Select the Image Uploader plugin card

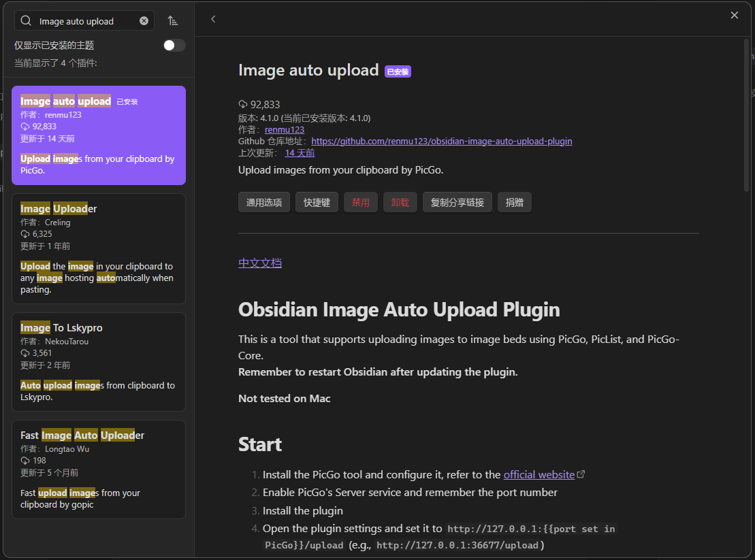coord(98,248)
